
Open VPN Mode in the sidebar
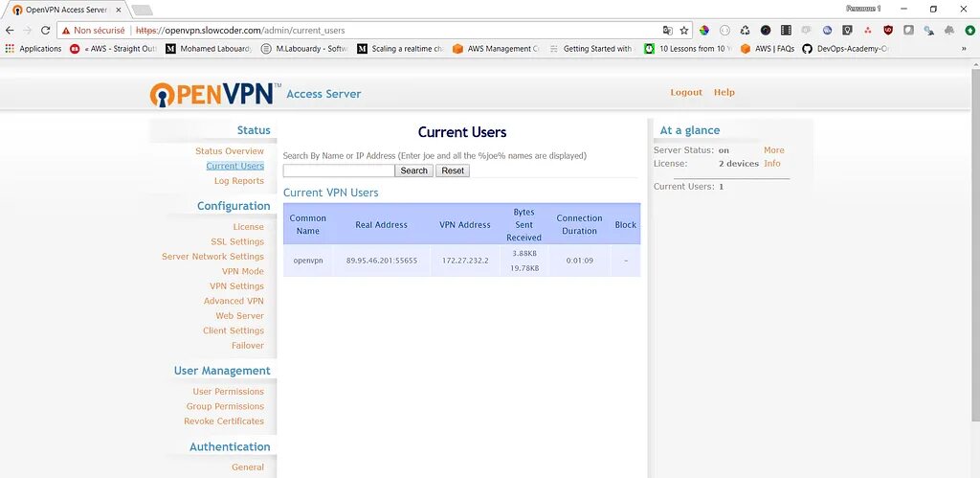tap(242, 271)
